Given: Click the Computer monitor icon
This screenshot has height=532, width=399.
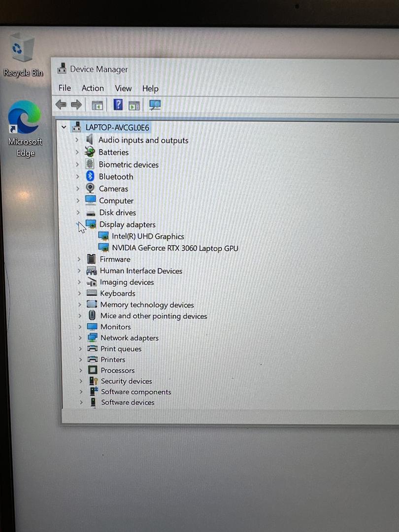Looking at the screenshot, I should pos(91,200).
